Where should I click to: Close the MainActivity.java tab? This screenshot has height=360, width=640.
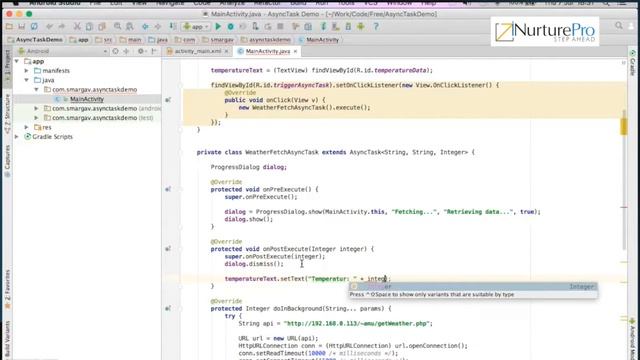(x=295, y=51)
